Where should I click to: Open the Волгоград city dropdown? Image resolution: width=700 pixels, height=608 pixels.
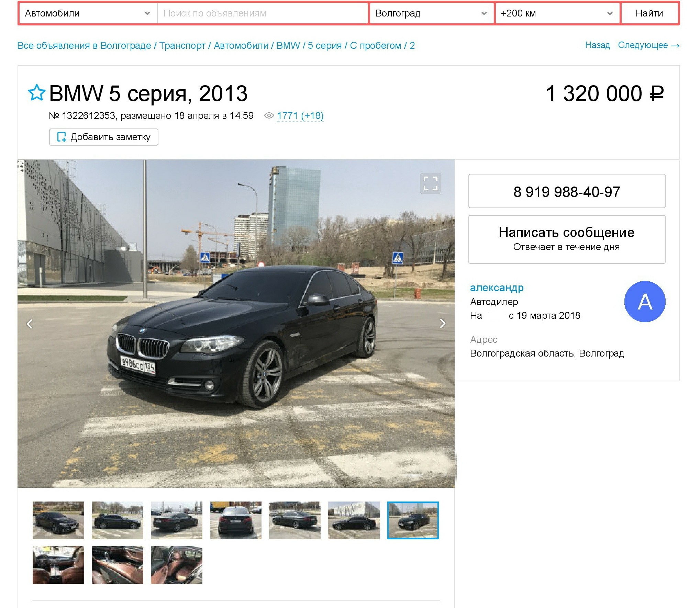(431, 13)
